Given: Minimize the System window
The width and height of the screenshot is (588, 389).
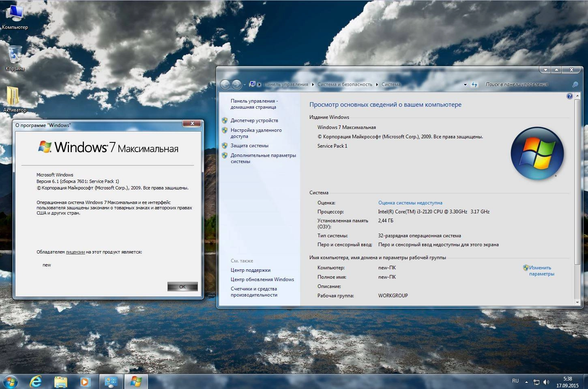Looking at the screenshot, I should [545, 70].
